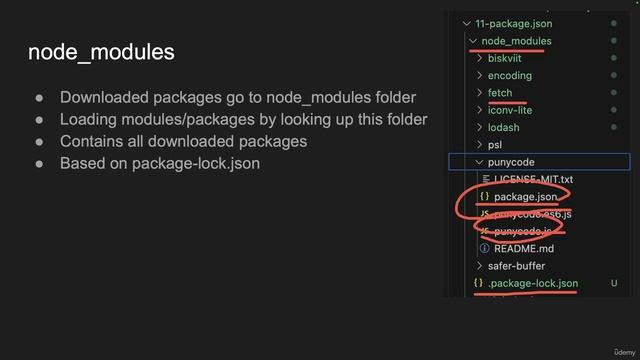Select the lodash folder name
Screen dimensions: 640x360
(x=504, y=127)
